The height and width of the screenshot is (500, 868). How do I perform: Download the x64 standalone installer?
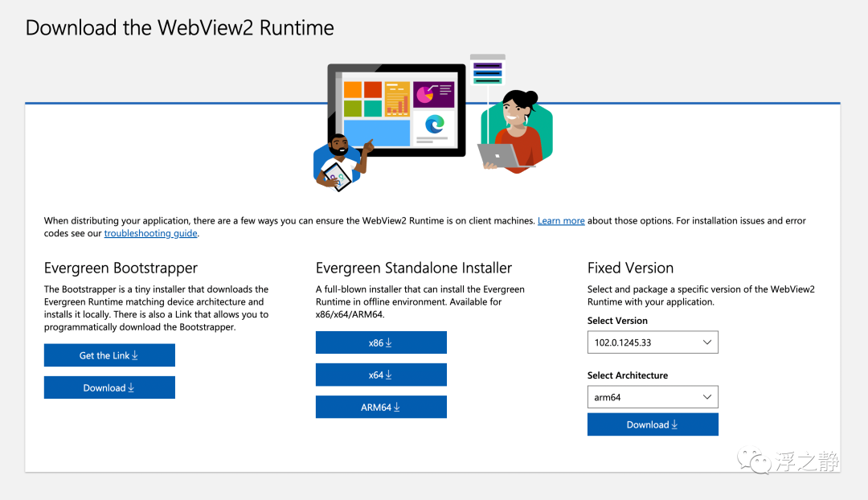pos(381,375)
